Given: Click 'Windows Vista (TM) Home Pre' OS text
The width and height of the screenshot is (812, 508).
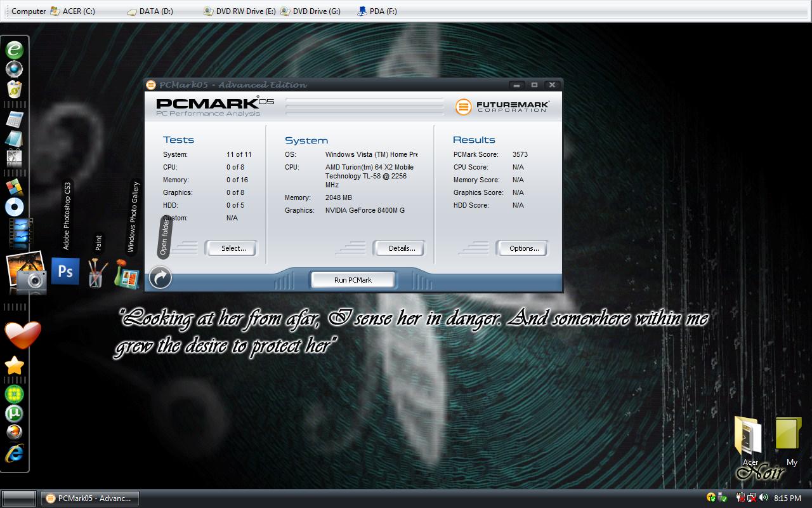Looking at the screenshot, I should click(371, 154).
